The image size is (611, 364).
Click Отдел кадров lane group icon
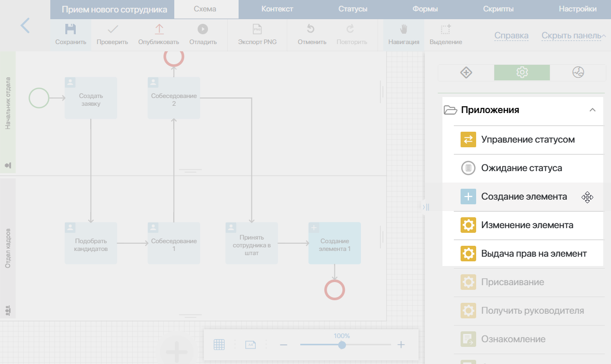8,310
